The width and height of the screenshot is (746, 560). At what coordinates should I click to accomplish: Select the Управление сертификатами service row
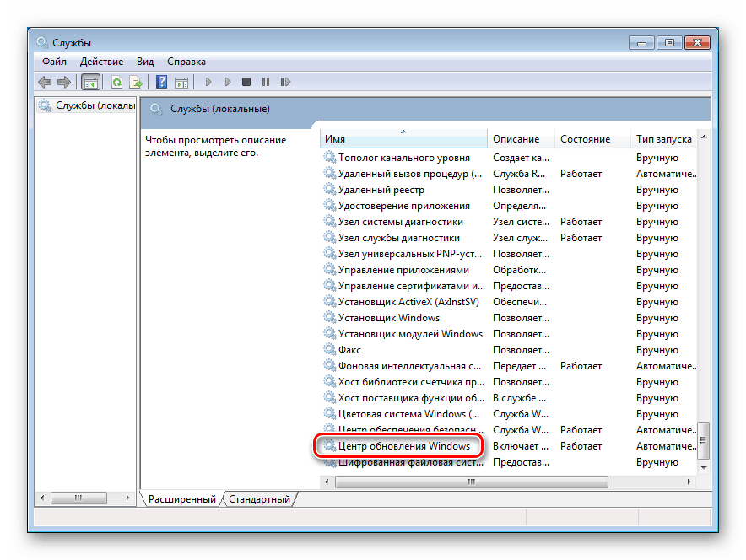[509, 286]
